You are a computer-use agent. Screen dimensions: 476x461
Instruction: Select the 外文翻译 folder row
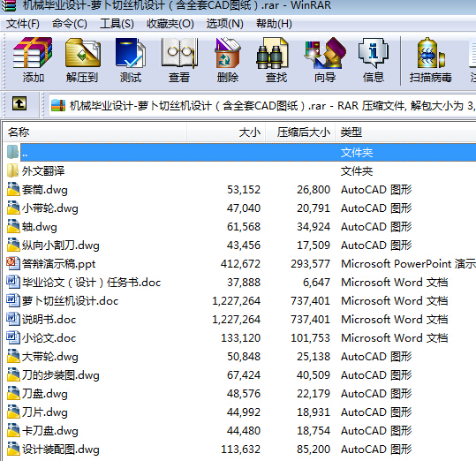(x=240, y=170)
